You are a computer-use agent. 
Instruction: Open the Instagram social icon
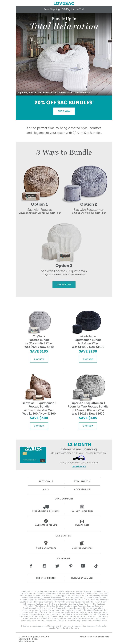pos(44,566)
